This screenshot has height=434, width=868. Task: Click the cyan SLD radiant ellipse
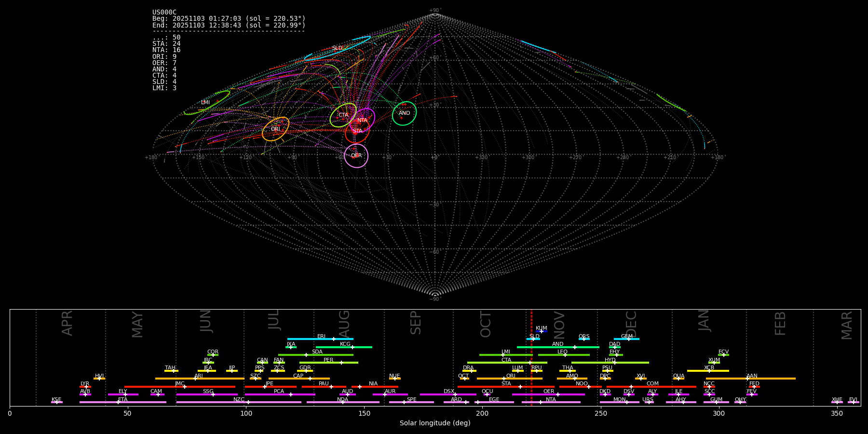pos(337,48)
